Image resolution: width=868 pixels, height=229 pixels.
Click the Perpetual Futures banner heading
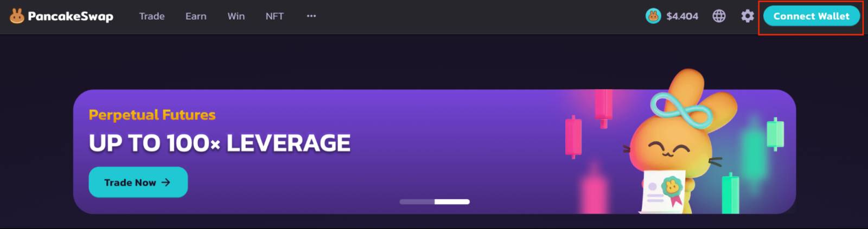pos(152,115)
